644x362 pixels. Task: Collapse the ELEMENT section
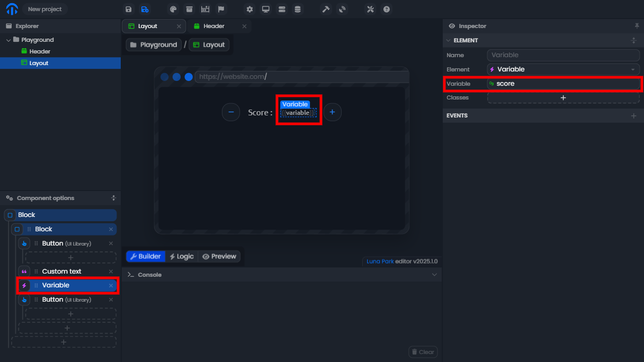coord(449,40)
